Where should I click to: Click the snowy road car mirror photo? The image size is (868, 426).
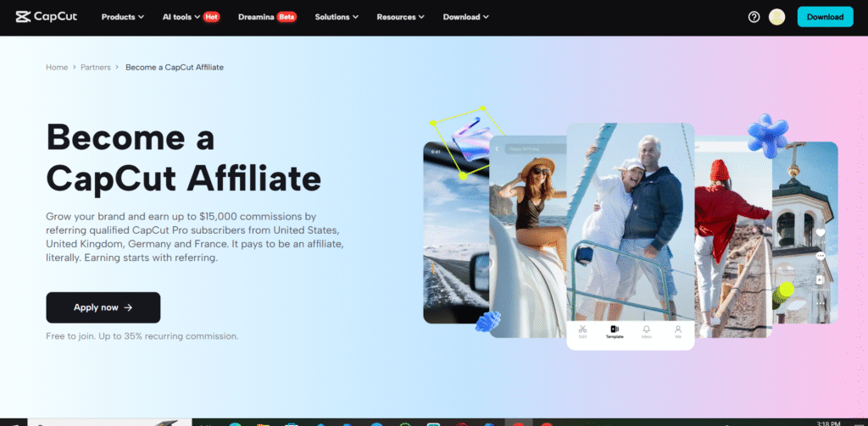(x=456, y=232)
